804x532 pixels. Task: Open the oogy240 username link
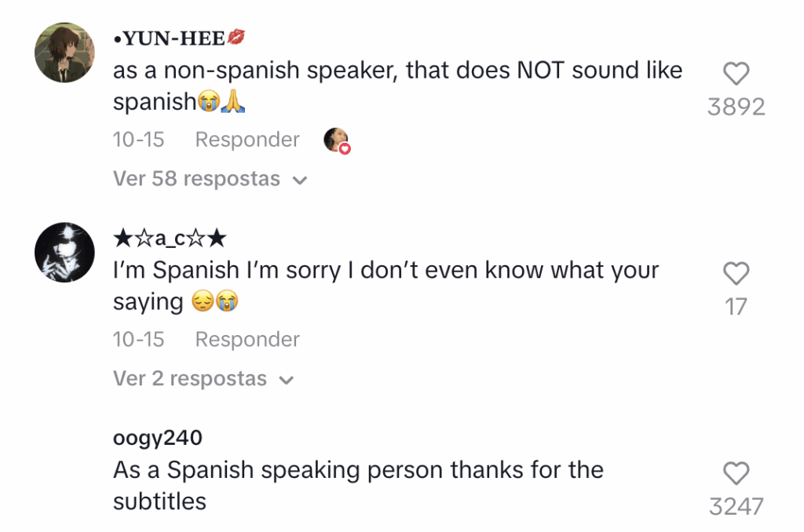[157, 438]
